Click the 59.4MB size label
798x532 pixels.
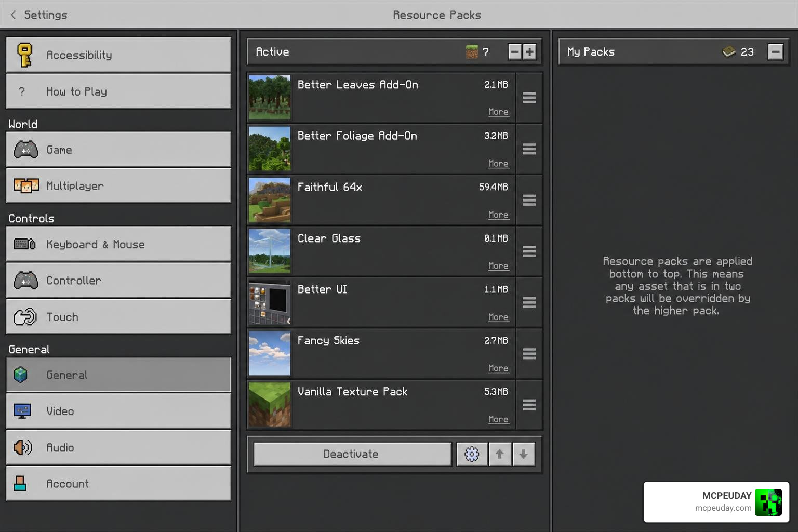tap(494, 187)
